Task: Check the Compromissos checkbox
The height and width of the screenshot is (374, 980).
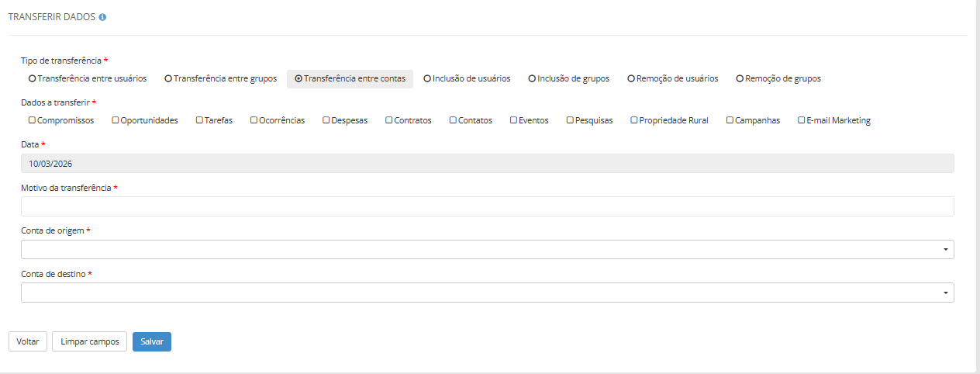Action: pyautogui.click(x=33, y=120)
